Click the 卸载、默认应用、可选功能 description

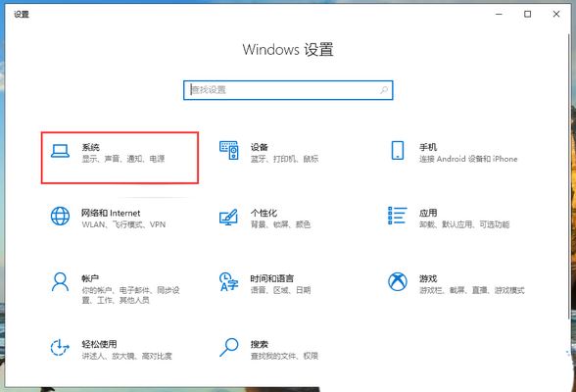(464, 224)
